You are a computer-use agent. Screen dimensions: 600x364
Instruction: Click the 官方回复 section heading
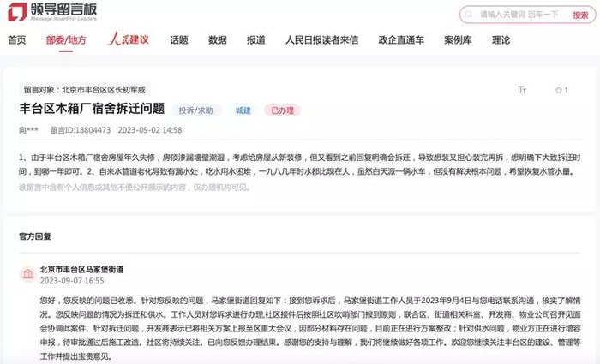click(35, 236)
